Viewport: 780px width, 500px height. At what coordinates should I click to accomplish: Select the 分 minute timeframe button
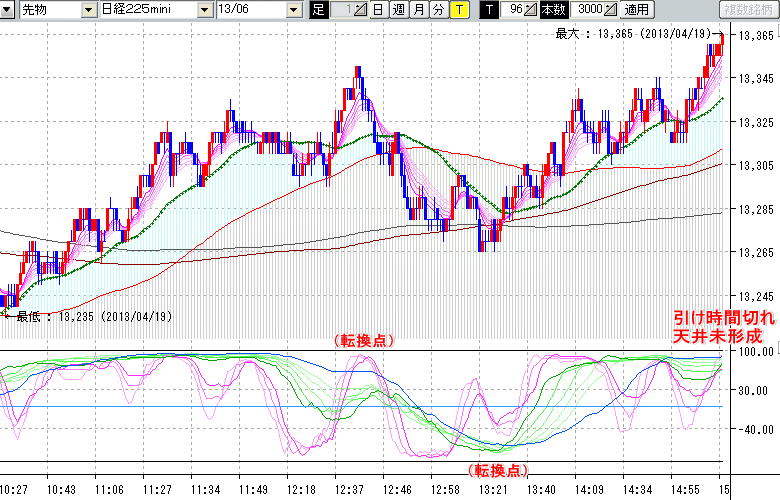(x=438, y=10)
